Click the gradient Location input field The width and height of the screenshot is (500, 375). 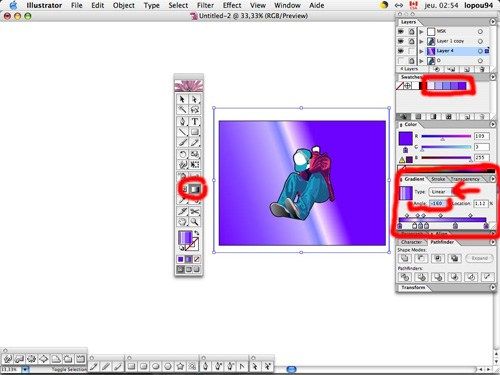point(481,203)
